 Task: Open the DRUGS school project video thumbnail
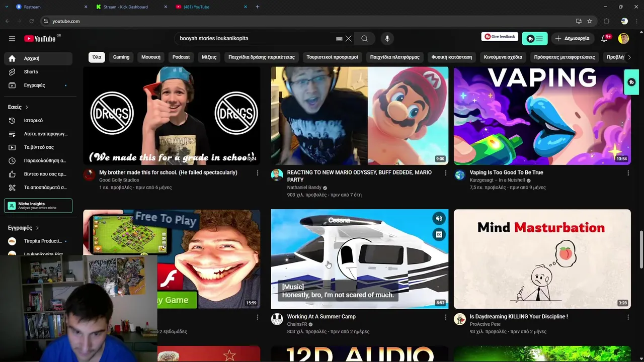[172, 116]
